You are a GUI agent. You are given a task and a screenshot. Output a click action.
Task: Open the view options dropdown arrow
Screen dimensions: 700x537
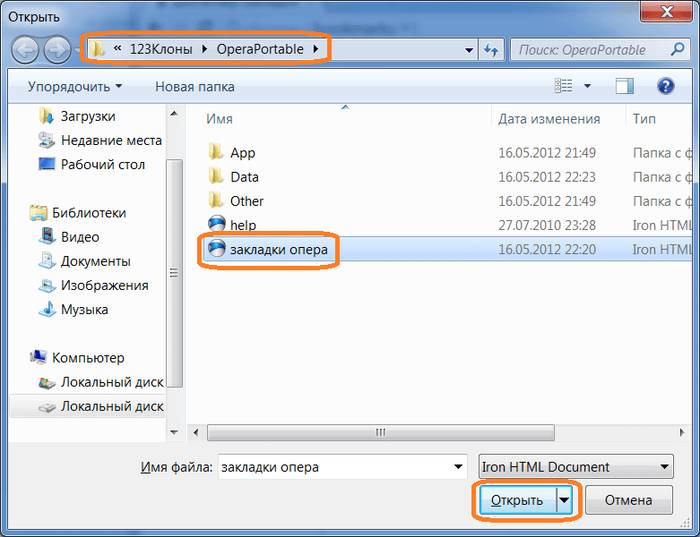[588, 86]
